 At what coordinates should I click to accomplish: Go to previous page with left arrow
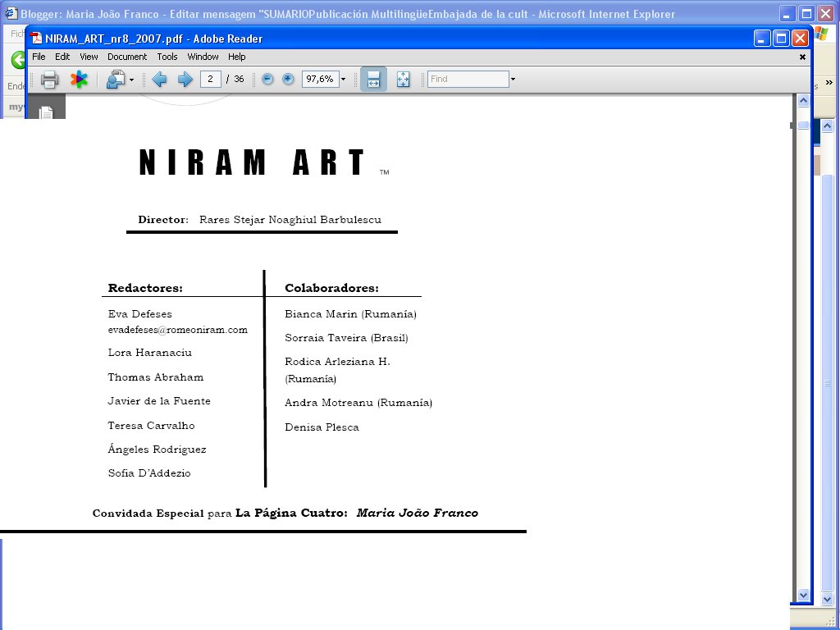[x=161, y=79]
